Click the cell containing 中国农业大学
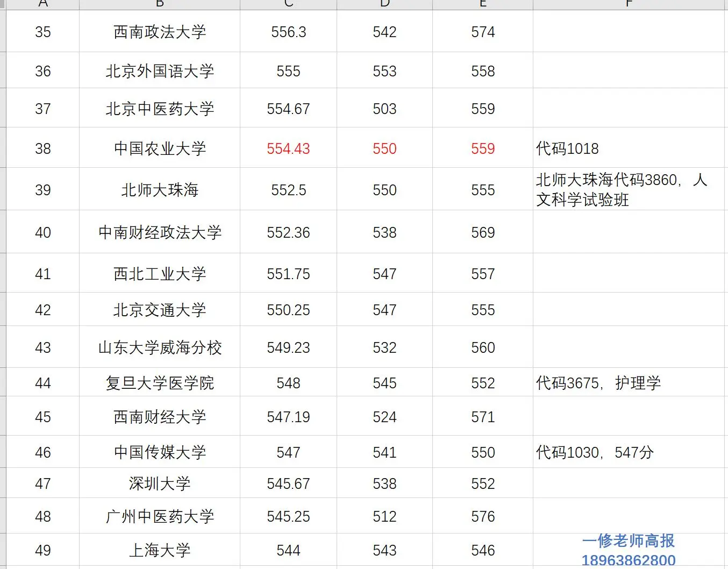 pos(159,148)
